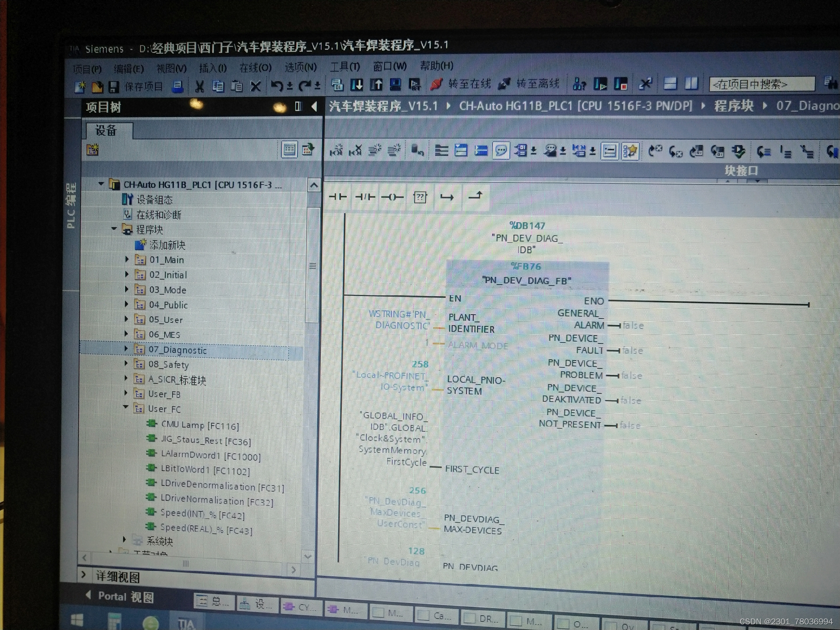840x630 pixels.
Task: Open the 编辑(E) menu
Action: click(x=129, y=69)
